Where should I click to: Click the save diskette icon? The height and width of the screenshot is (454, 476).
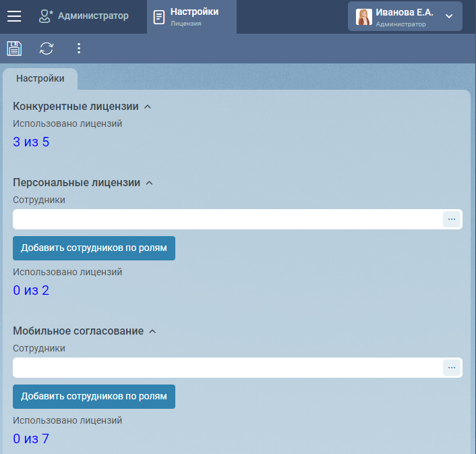click(14, 49)
